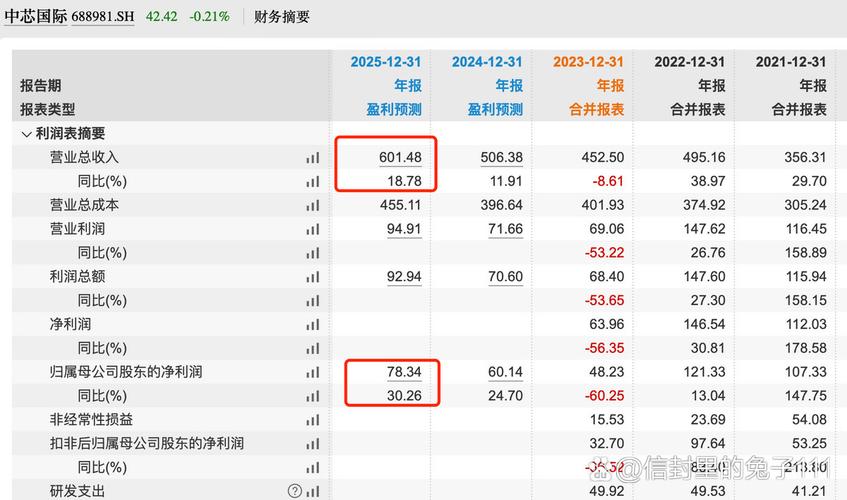This screenshot has height=500, width=847.
Task: Click 盈利预测 link under 2025-12-31
Action: coord(394,109)
